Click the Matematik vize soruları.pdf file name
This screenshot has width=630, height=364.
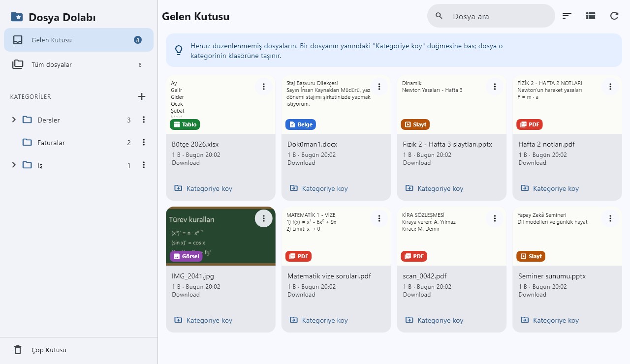(x=329, y=276)
